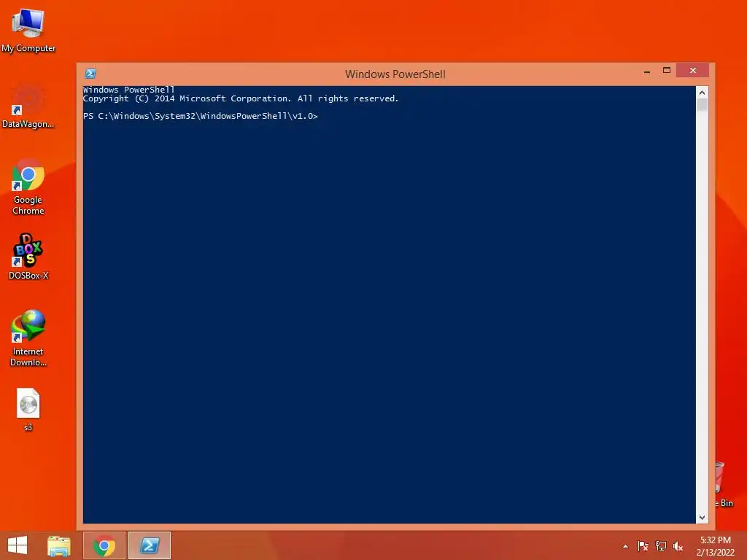Click the Copyright (C) 2014 Microsoft line
Viewport: 747px width, 560px height.
(241, 98)
